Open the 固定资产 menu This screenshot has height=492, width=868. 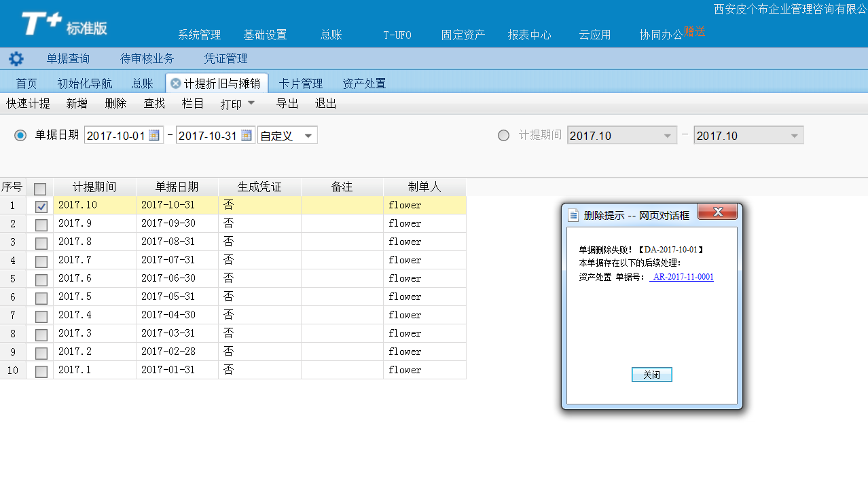pyautogui.click(x=463, y=35)
